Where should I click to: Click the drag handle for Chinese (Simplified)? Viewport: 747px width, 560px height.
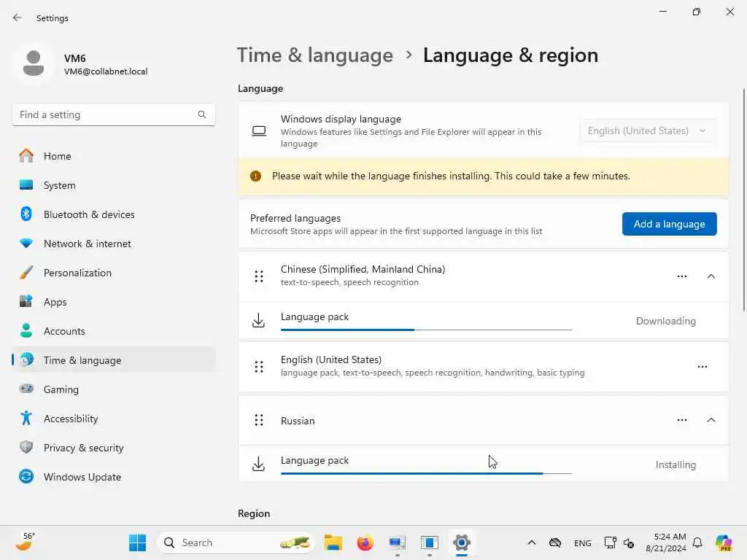[x=259, y=276]
